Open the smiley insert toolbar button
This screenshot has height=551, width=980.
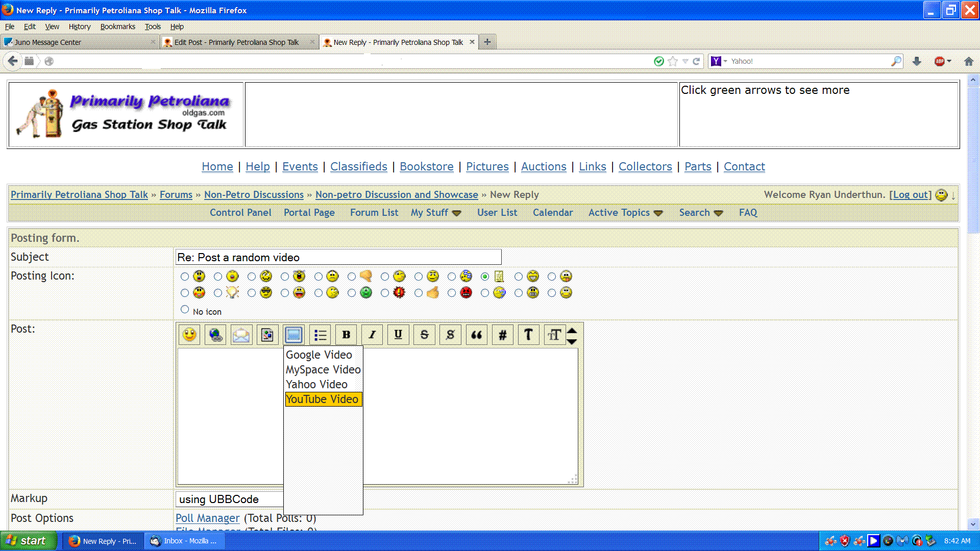[189, 335]
